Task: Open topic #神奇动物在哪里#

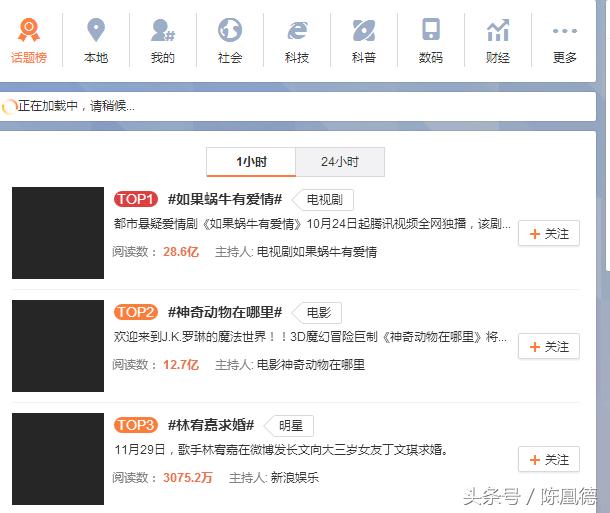Action: (225, 312)
